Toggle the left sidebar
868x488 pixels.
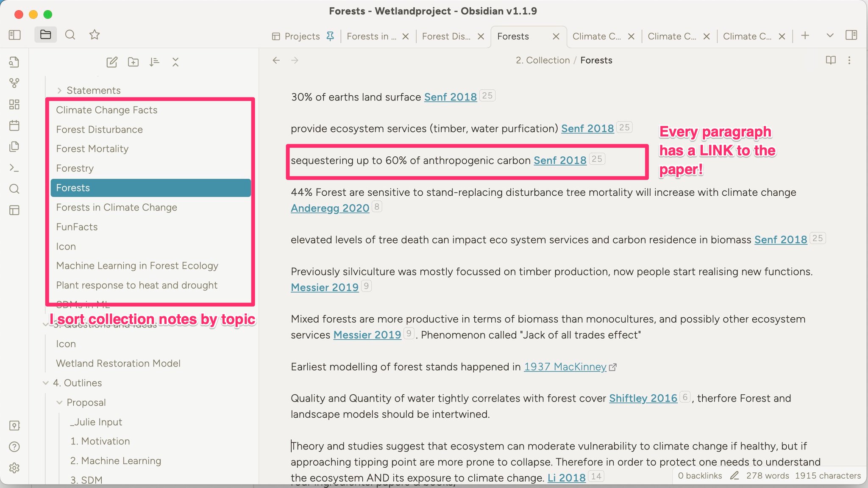tap(14, 35)
